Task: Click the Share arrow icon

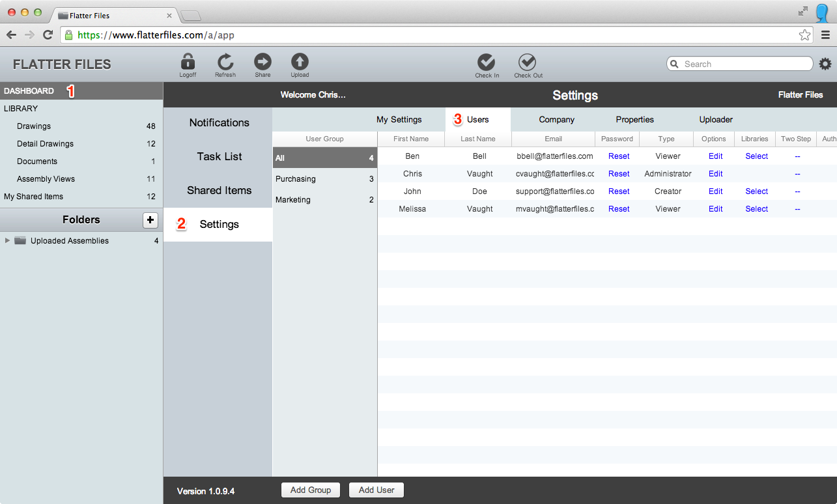Action: pyautogui.click(x=262, y=61)
